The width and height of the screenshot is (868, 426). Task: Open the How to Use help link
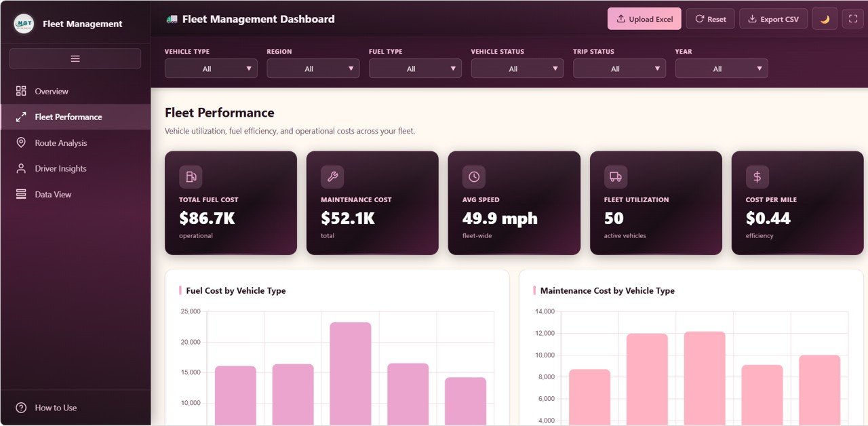(56, 408)
